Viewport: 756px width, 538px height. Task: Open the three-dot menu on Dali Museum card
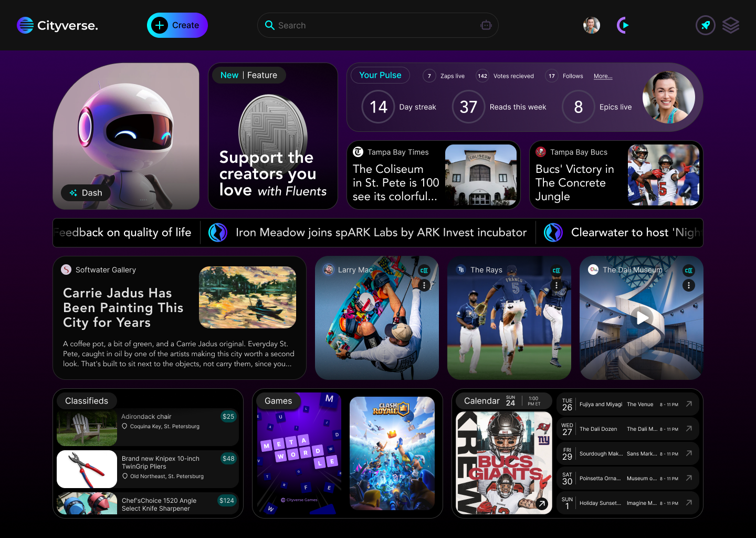click(689, 285)
